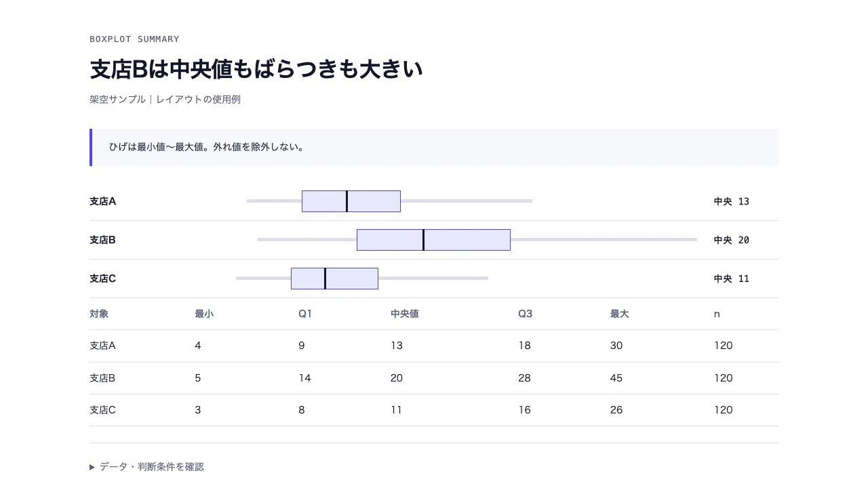
Task: Click the Q1 column header
Action: pyautogui.click(x=305, y=314)
